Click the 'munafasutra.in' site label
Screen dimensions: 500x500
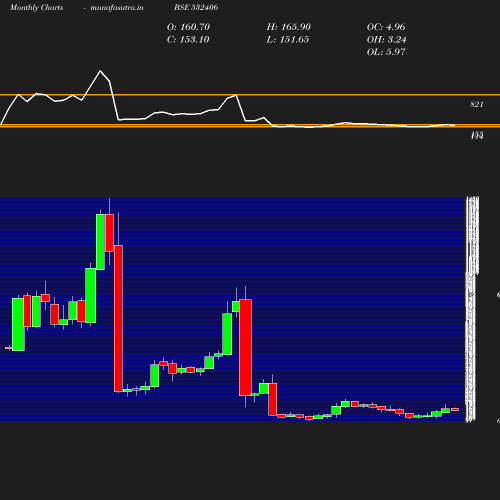117,7
